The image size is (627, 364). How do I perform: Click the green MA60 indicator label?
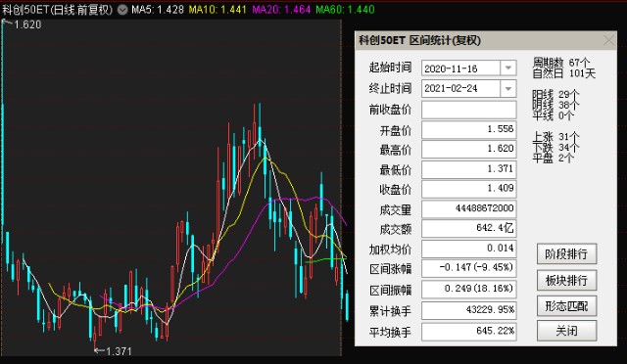tap(345, 10)
